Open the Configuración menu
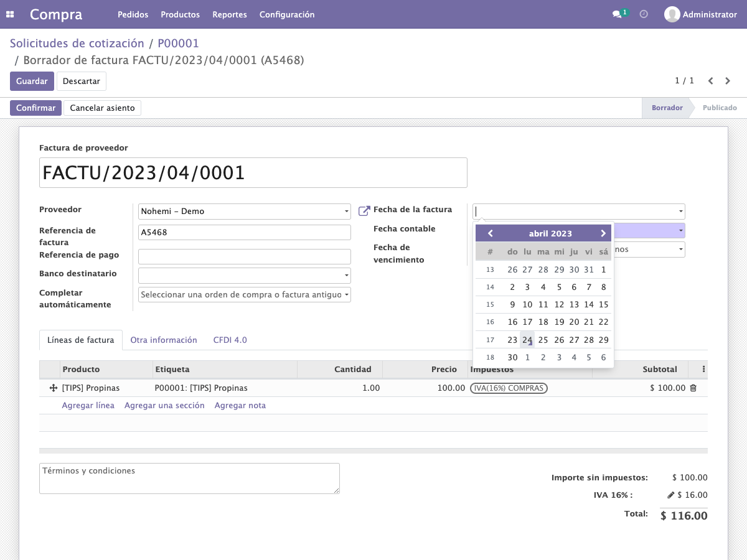747x560 pixels. pos(287,14)
